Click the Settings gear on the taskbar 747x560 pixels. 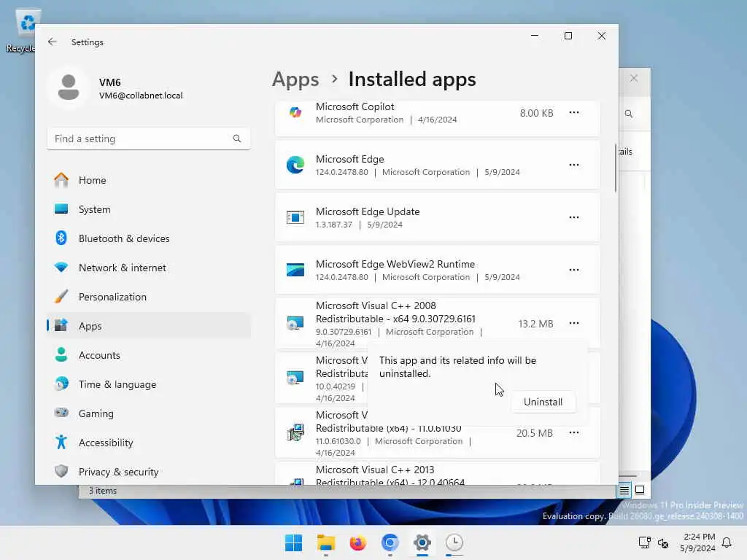422,542
